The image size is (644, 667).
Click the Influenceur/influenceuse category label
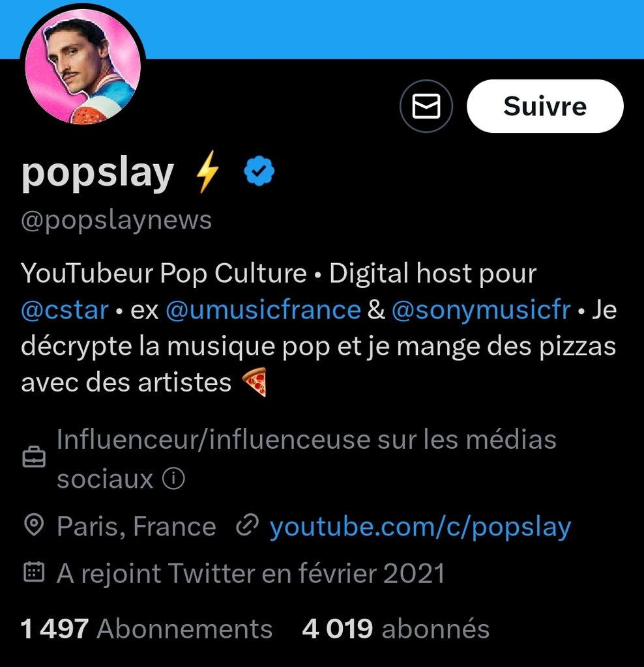pyautogui.click(x=306, y=440)
